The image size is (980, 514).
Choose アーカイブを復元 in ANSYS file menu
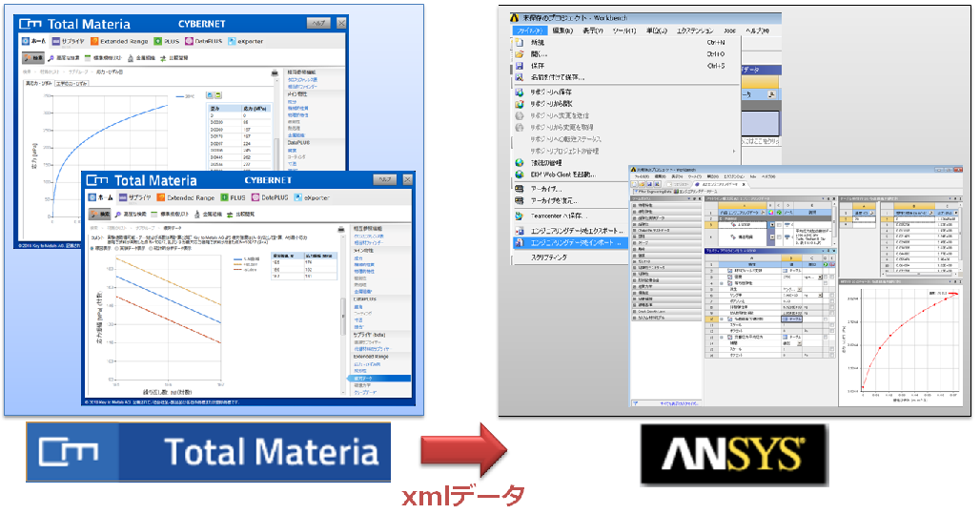(x=554, y=200)
